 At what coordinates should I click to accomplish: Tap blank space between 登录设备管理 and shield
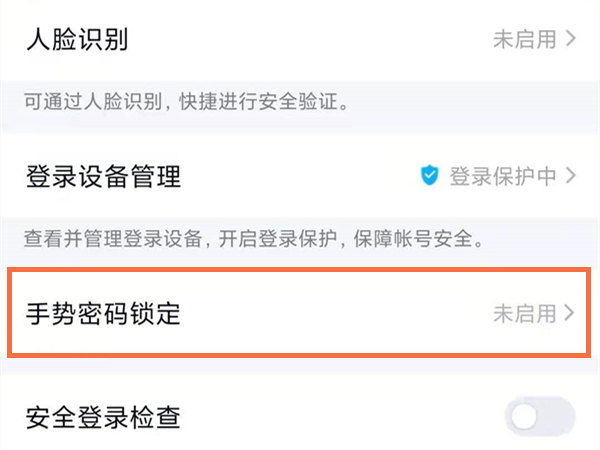click(x=300, y=177)
